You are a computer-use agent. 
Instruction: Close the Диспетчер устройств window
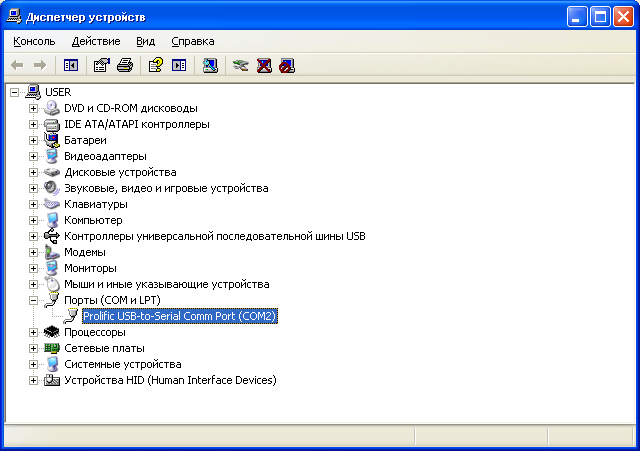623,17
